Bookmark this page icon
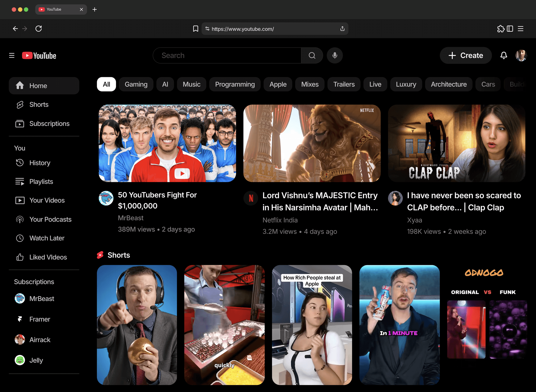This screenshot has width=536, height=392. pos(196,29)
